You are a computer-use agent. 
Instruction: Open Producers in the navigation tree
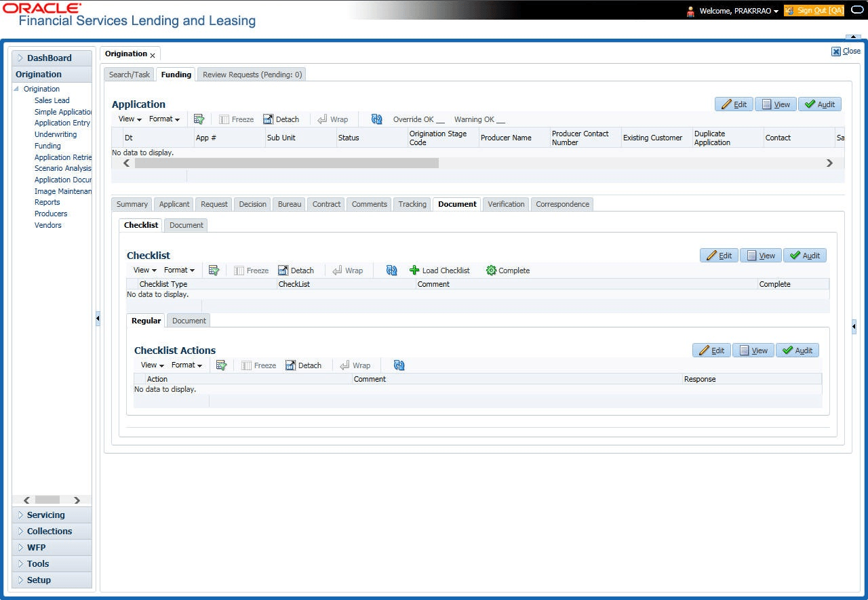coord(51,214)
